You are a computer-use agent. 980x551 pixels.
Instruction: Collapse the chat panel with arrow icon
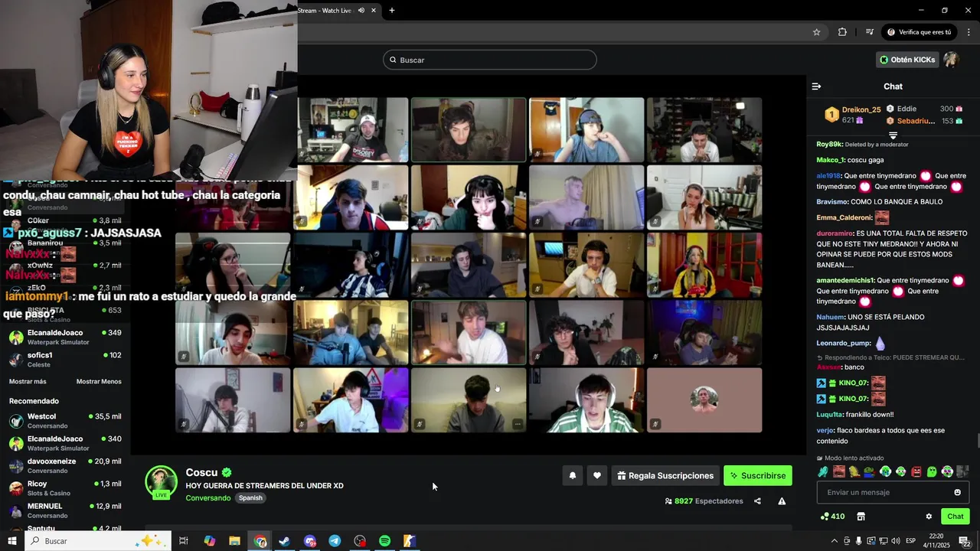coord(816,86)
